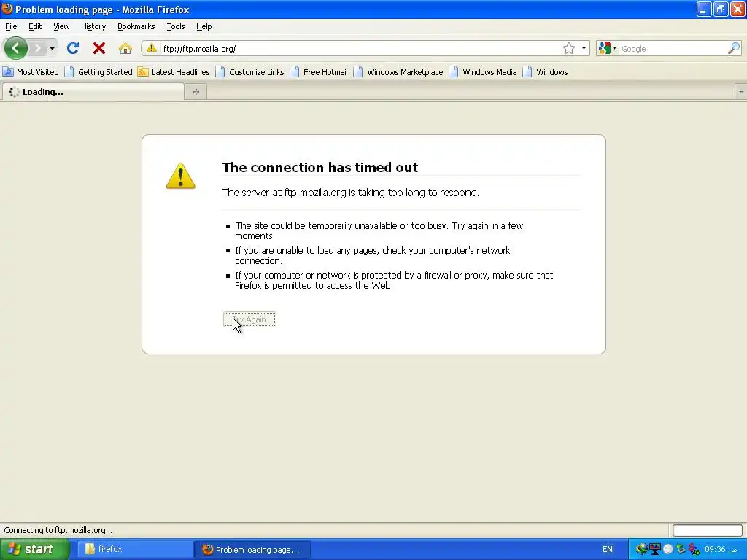Click the EN language indicator
This screenshot has width=747, height=560.
608,549
